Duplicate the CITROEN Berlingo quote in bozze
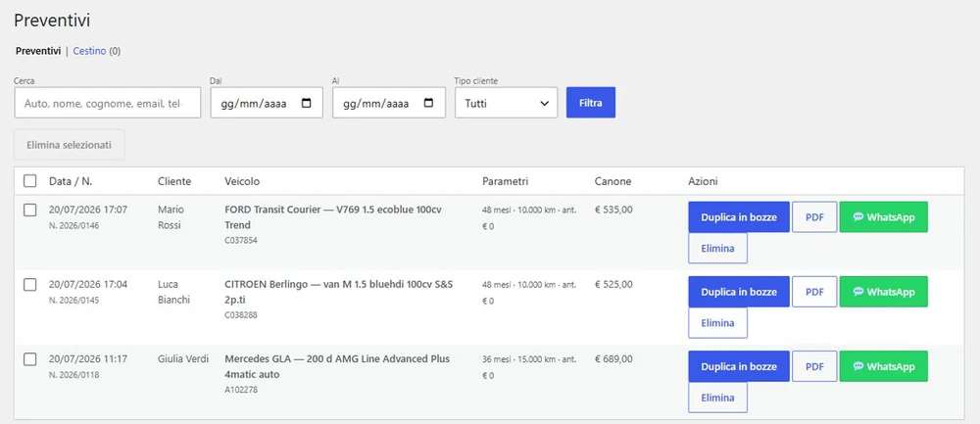The image size is (980, 424). [x=739, y=292]
